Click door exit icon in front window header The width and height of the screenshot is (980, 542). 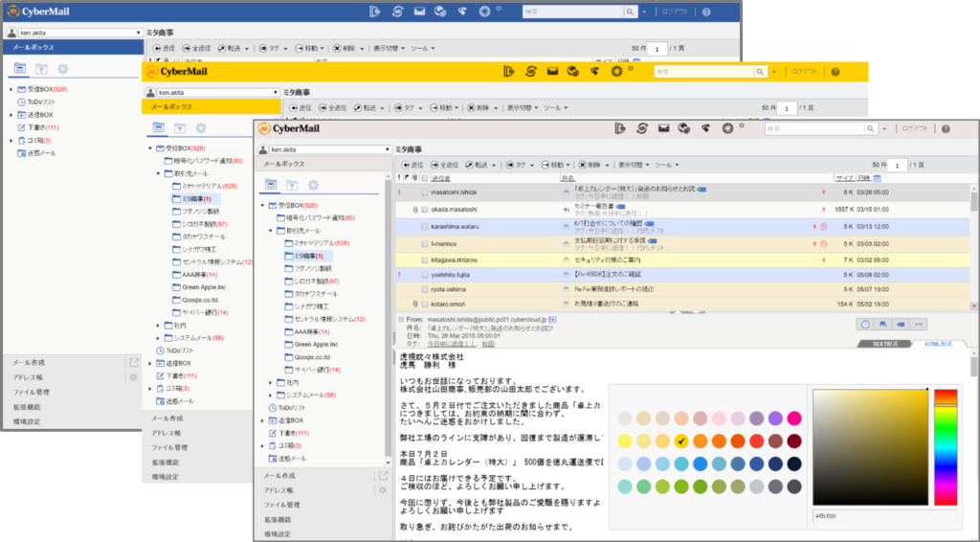620,128
